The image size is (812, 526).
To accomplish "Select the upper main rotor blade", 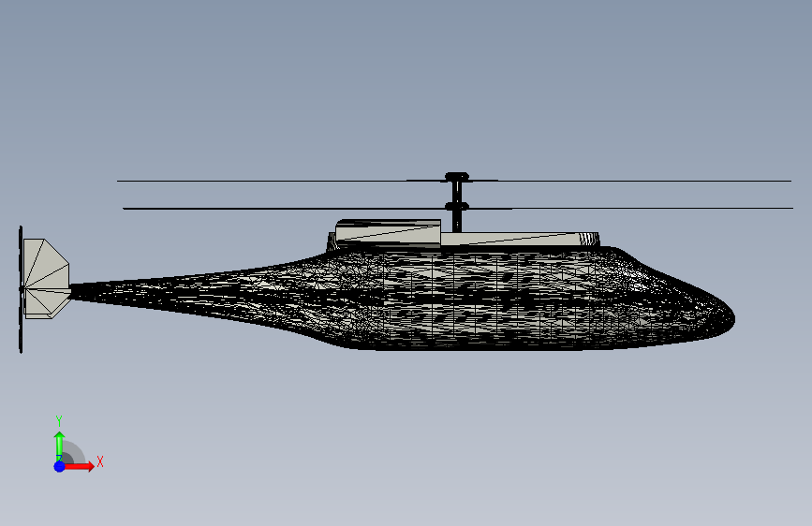I will tap(454, 181).
